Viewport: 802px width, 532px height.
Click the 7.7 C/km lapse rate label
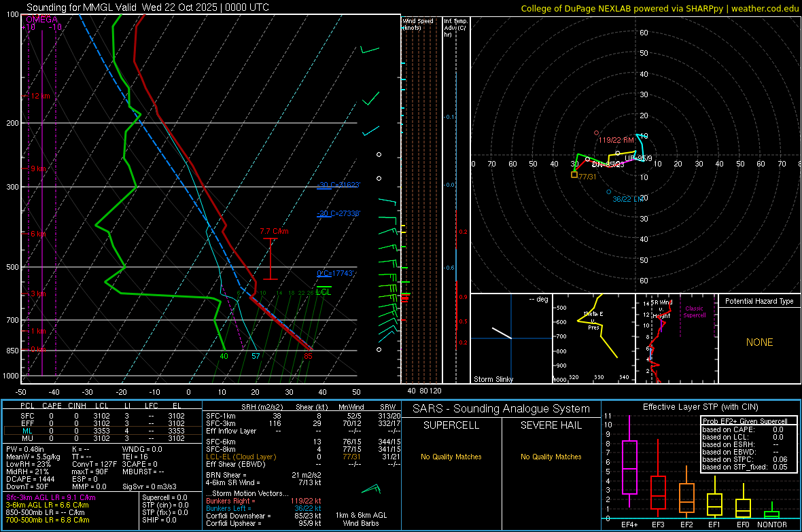coord(274,231)
